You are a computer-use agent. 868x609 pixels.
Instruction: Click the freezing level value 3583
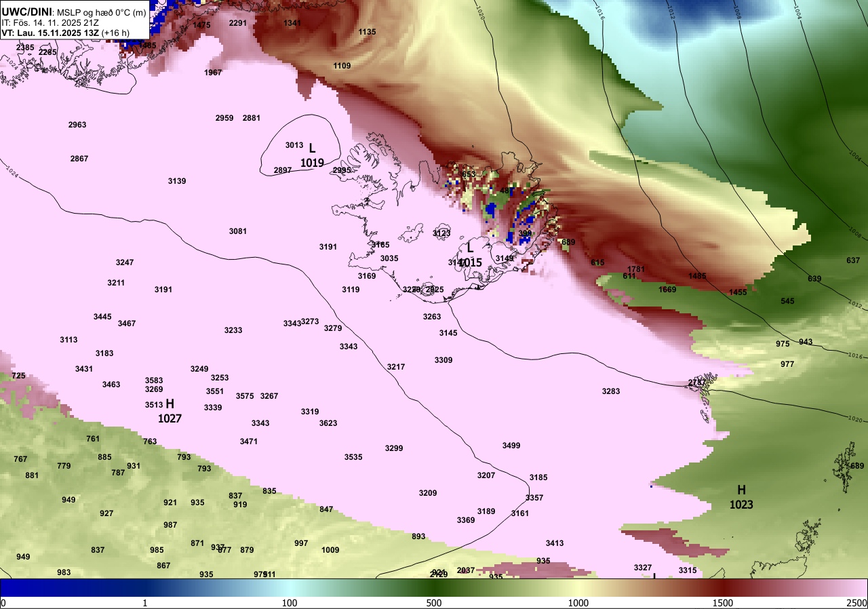154,380
